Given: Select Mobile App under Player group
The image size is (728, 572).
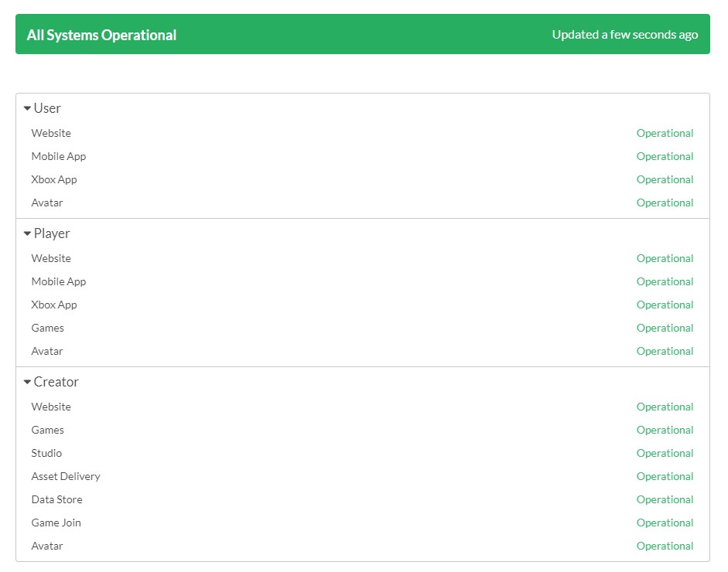Looking at the screenshot, I should click(59, 282).
